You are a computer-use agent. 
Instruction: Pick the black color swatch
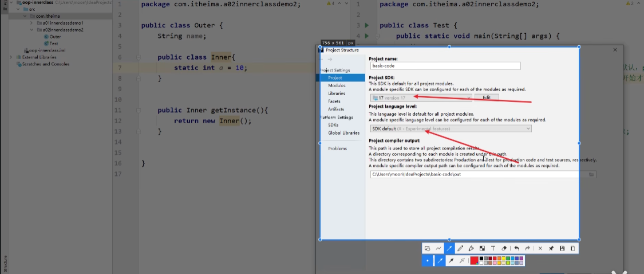pyautogui.click(x=481, y=259)
